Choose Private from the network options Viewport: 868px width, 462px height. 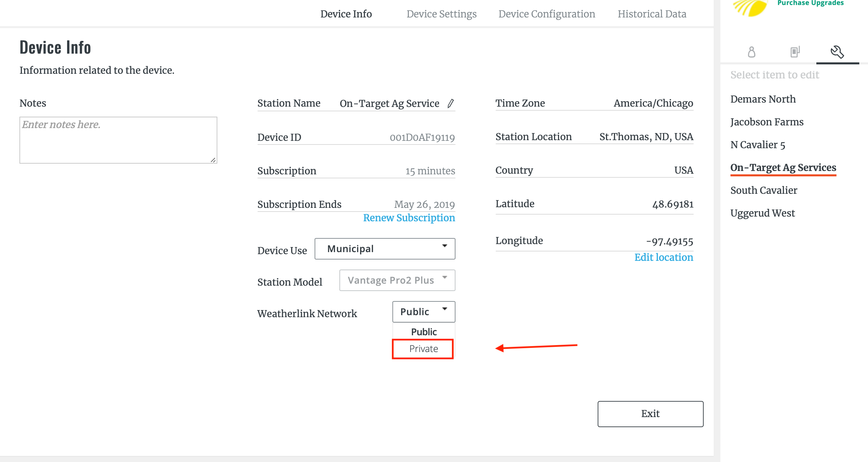[x=423, y=349]
